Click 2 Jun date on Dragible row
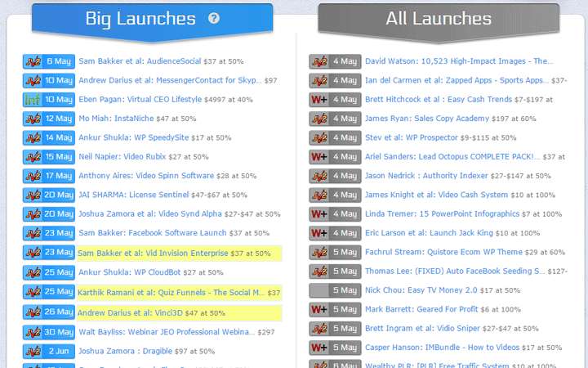The height and width of the screenshot is (368, 588). tap(59, 352)
